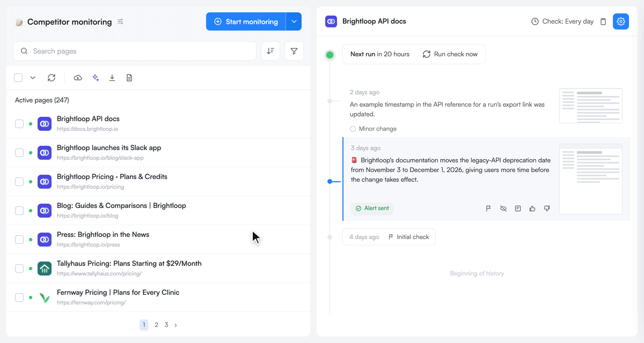Click the Start monitoring button
The image size is (644, 343).
click(246, 21)
